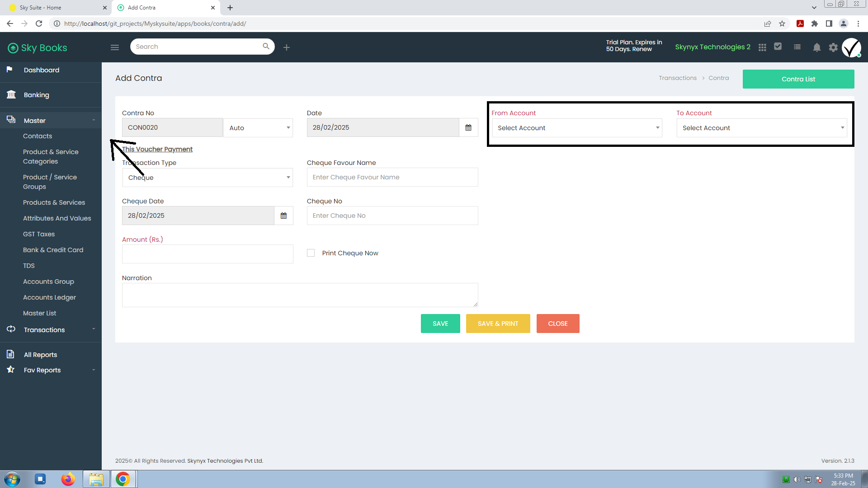This screenshot has width=868, height=488.
Task: Open the Cheque Date calendar icon
Action: (283, 216)
